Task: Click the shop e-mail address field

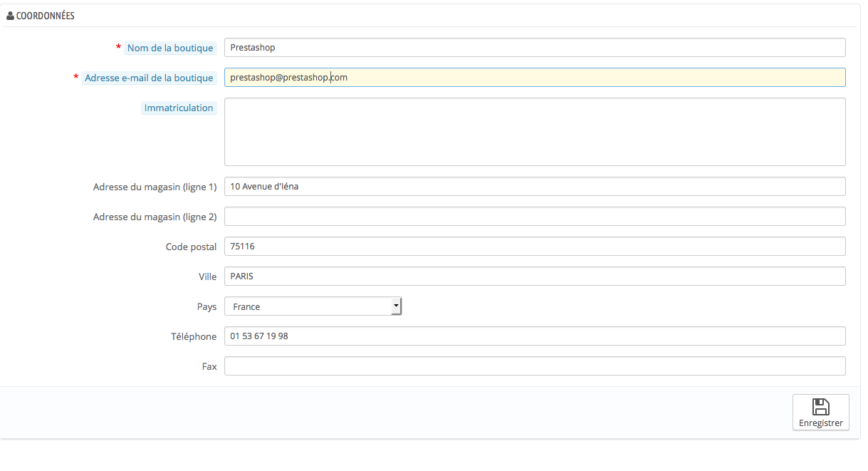Action: pyautogui.click(x=535, y=78)
